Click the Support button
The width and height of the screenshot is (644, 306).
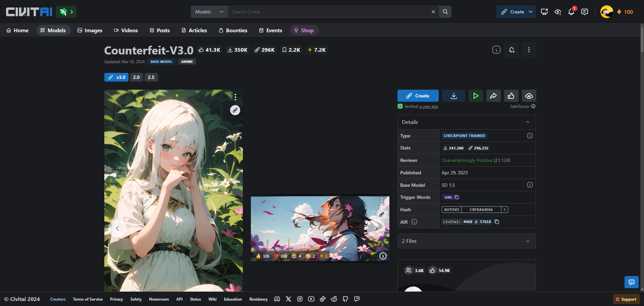tap(626, 299)
